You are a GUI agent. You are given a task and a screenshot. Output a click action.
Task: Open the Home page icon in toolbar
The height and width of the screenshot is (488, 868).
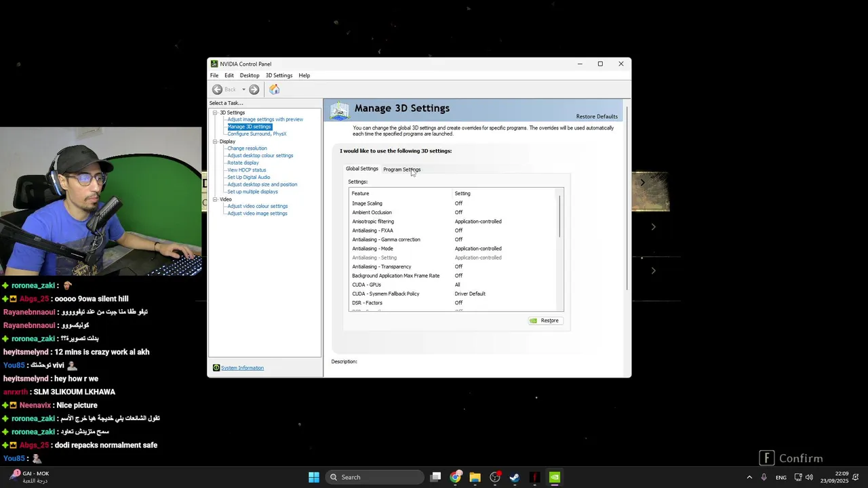click(274, 89)
